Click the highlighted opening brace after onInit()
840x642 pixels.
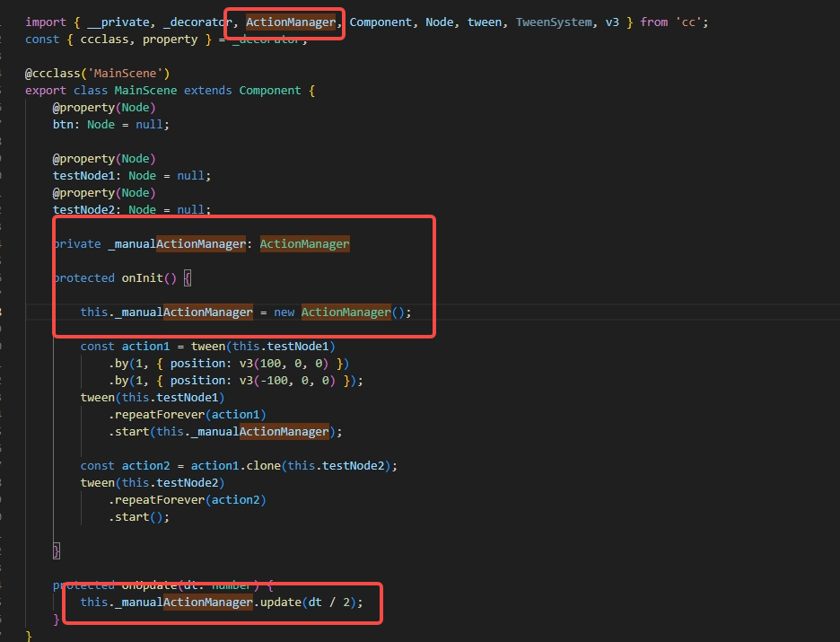click(x=187, y=278)
